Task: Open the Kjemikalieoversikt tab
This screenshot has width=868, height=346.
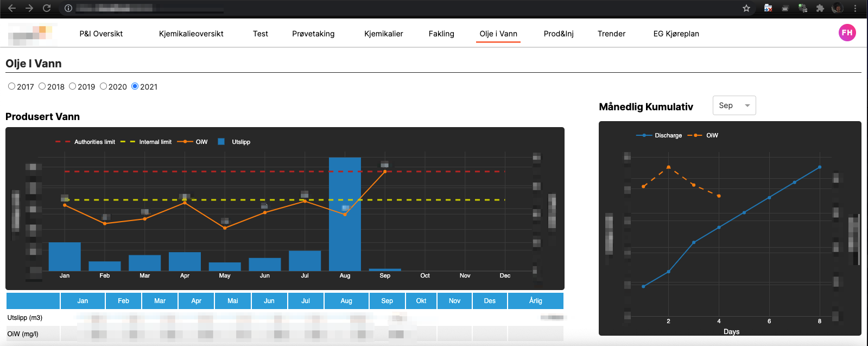Action: (x=191, y=34)
